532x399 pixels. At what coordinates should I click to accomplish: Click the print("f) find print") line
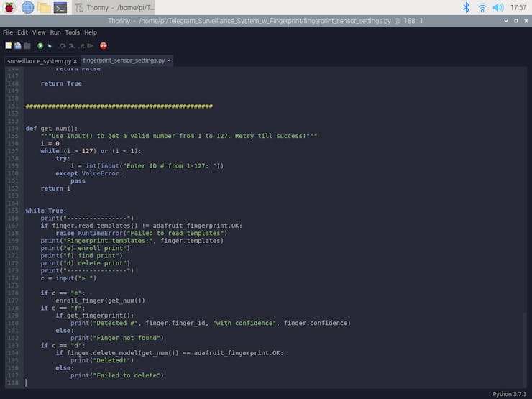81,255
